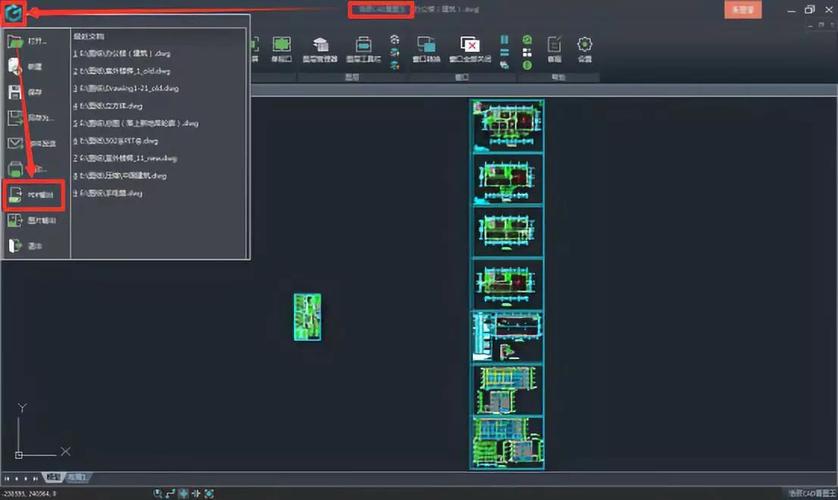Viewport: 838px width, 500px height.
Task: Open recent file Drawing1-21_old.dwg
Action: pos(125,88)
